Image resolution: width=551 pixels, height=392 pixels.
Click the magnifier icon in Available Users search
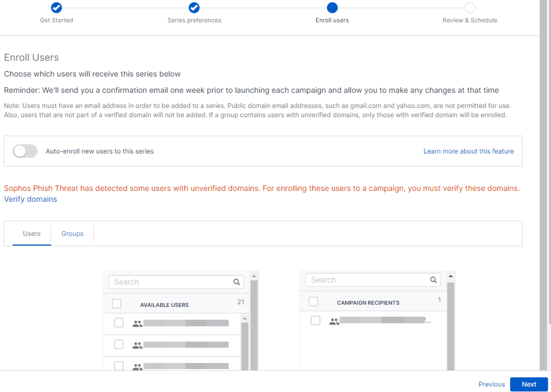[237, 282]
